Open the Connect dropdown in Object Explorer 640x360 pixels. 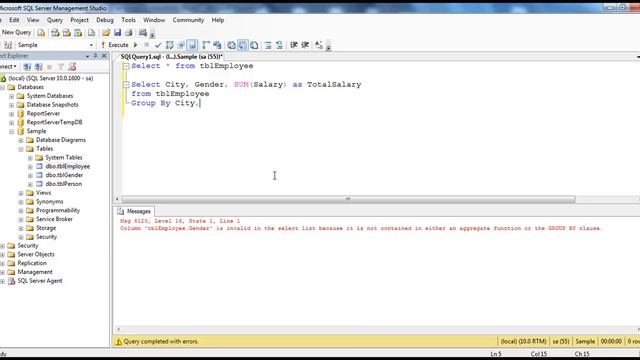point(8,67)
